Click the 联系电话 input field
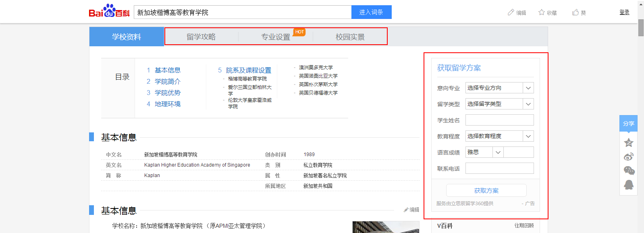This screenshot has width=644, height=233. click(x=499, y=168)
